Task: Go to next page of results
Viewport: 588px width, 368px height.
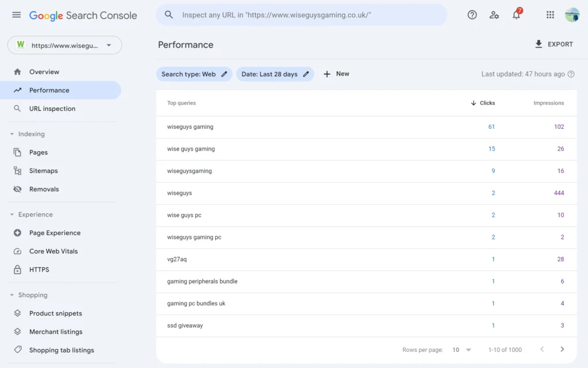Action: coord(562,350)
